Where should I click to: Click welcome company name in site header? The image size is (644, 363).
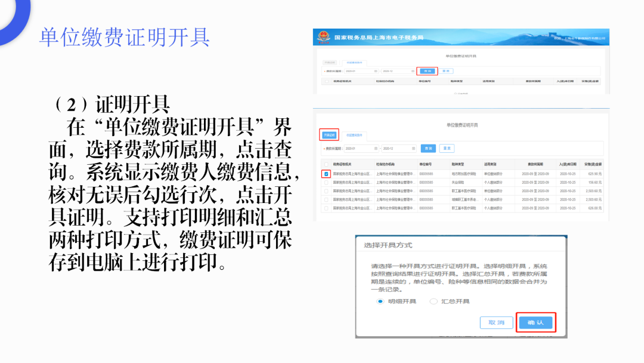point(580,38)
